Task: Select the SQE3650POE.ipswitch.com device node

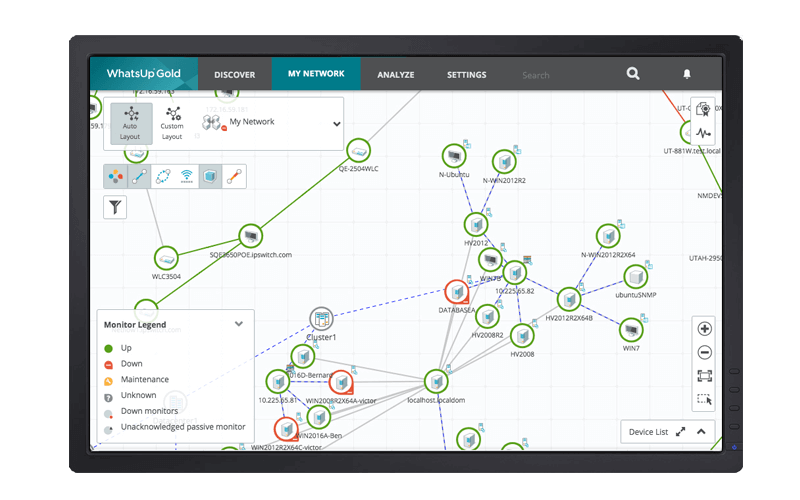Action: [251, 236]
